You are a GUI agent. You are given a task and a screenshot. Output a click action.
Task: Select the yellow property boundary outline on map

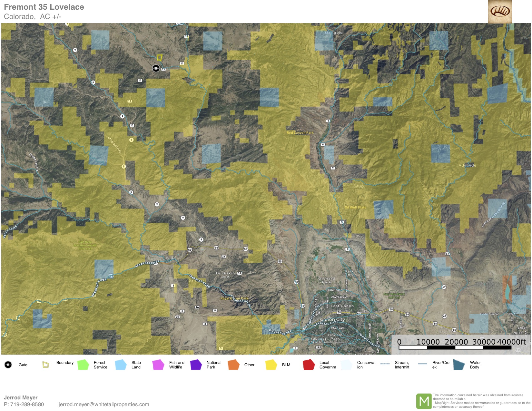pyautogui.click(x=159, y=58)
